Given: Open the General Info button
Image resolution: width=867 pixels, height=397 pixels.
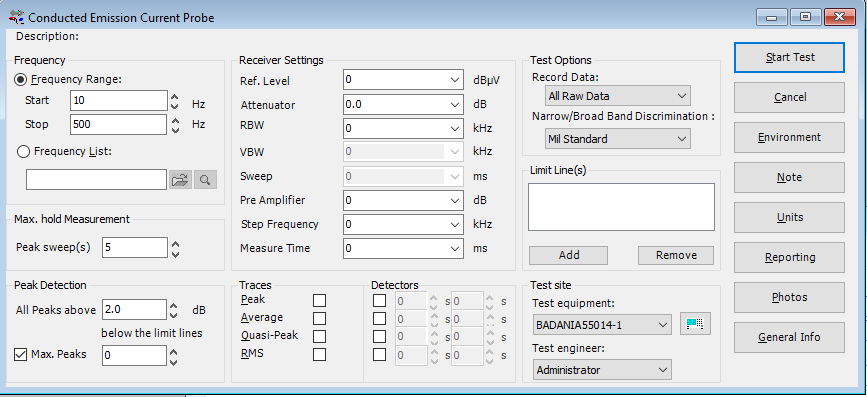Looking at the screenshot, I should 790,337.
